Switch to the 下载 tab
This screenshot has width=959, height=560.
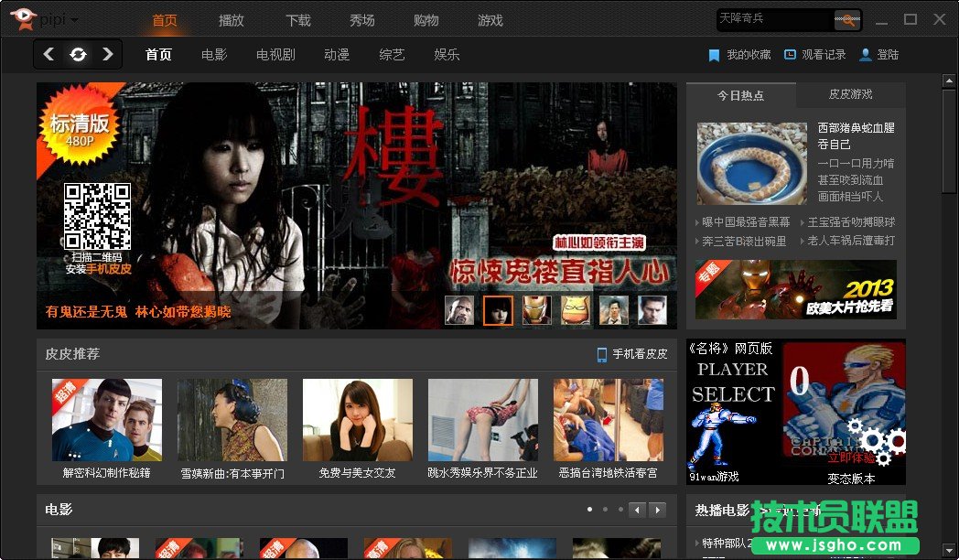point(298,20)
